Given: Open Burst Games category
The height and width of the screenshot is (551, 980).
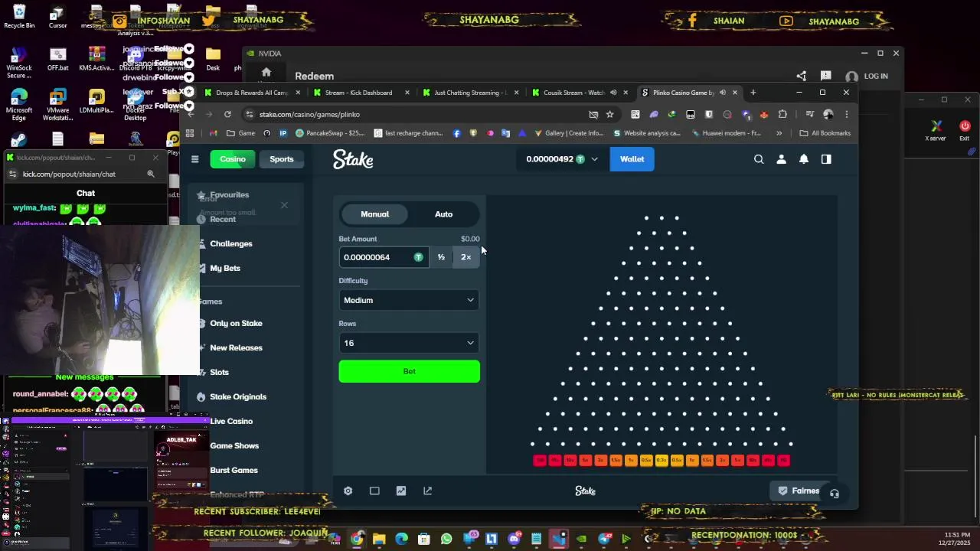Looking at the screenshot, I should point(234,470).
